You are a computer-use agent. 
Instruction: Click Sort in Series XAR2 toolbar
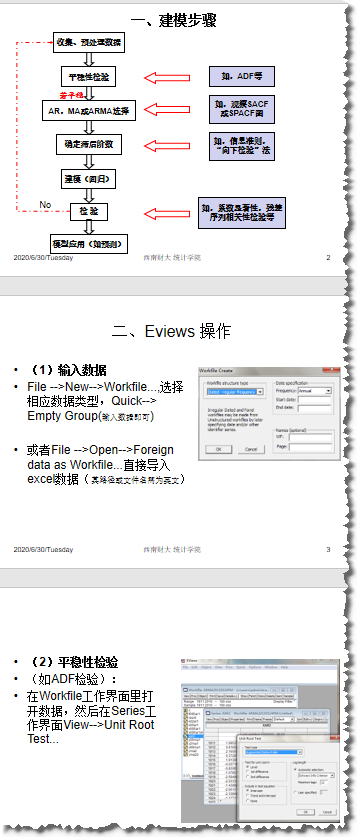pyautogui.click(x=299, y=719)
